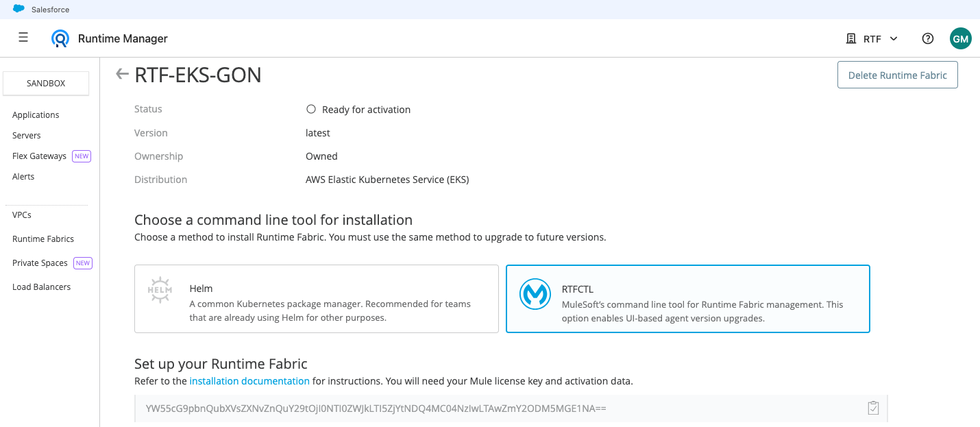
Task: Click the 'Ready for activation' status text
Action: click(366, 110)
